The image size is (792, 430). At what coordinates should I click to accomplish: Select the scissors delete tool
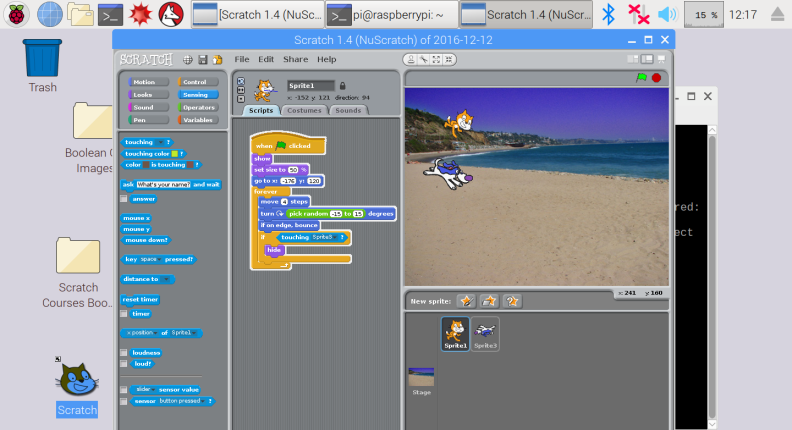(x=424, y=60)
